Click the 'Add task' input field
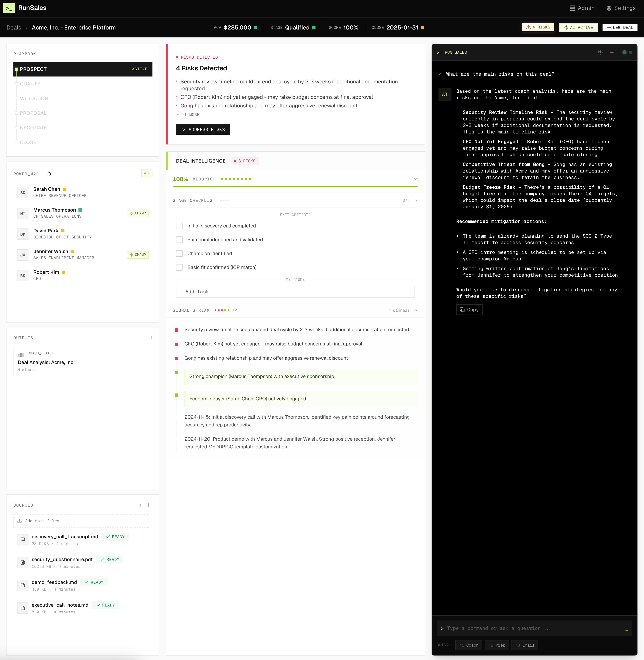 pyautogui.click(x=295, y=291)
